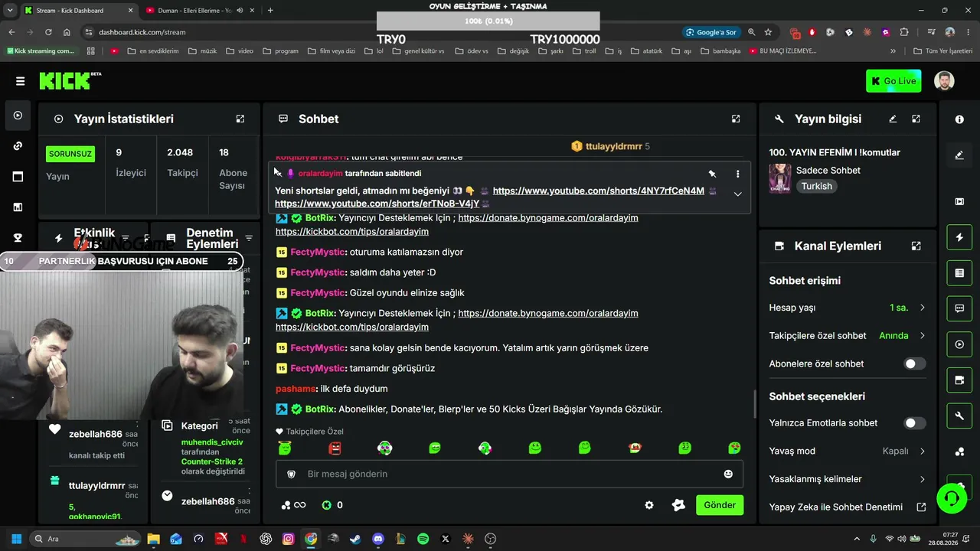
Task: Open Windows Start menu
Action: pyautogui.click(x=16, y=539)
